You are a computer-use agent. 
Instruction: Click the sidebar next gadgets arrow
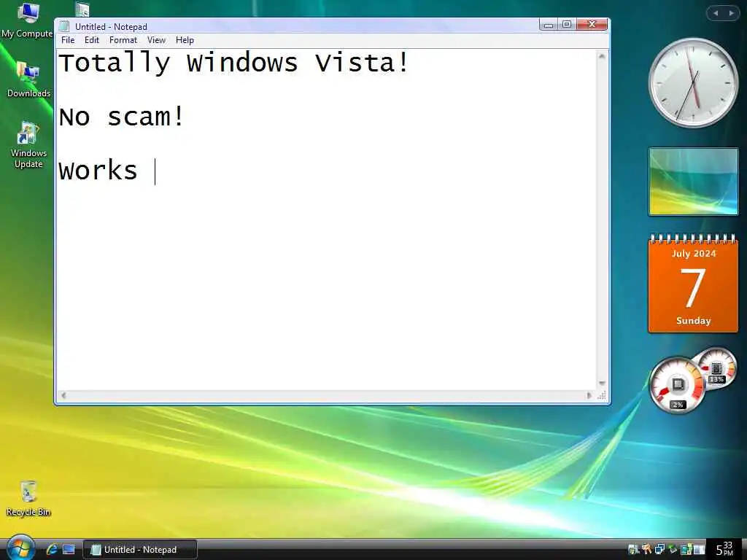tap(731, 13)
